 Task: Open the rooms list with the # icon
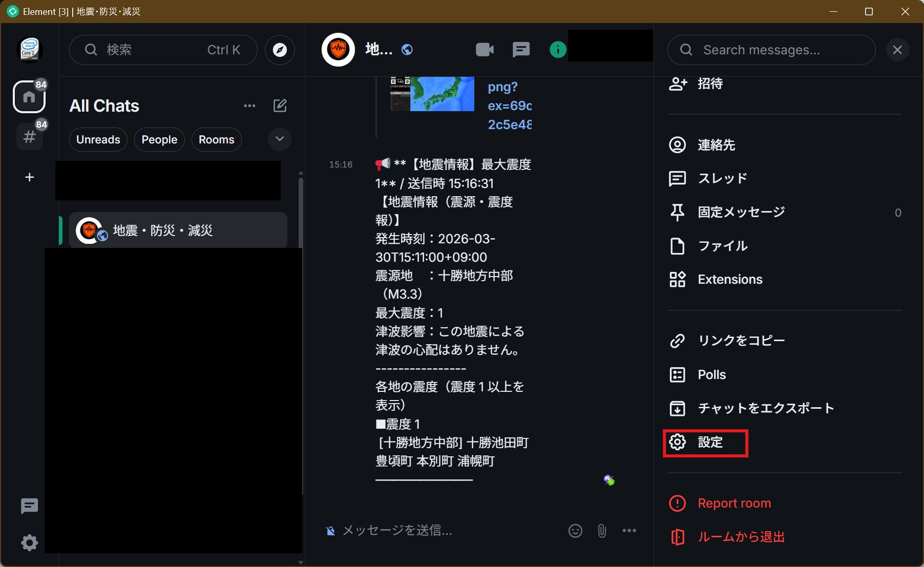[29, 136]
